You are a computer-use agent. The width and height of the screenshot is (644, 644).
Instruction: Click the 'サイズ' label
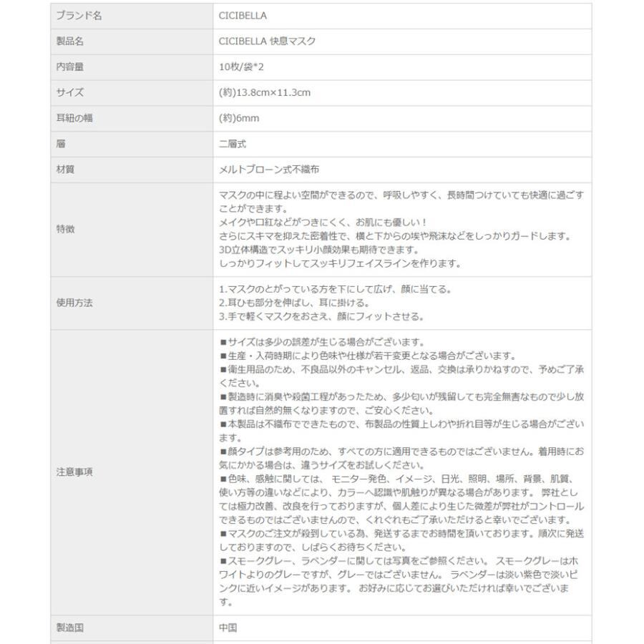(x=70, y=92)
